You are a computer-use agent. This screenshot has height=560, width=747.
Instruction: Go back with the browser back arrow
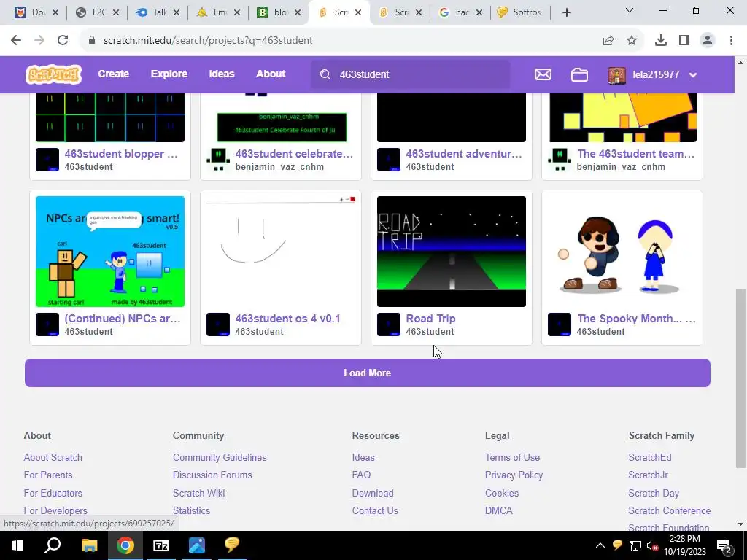coord(16,41)
